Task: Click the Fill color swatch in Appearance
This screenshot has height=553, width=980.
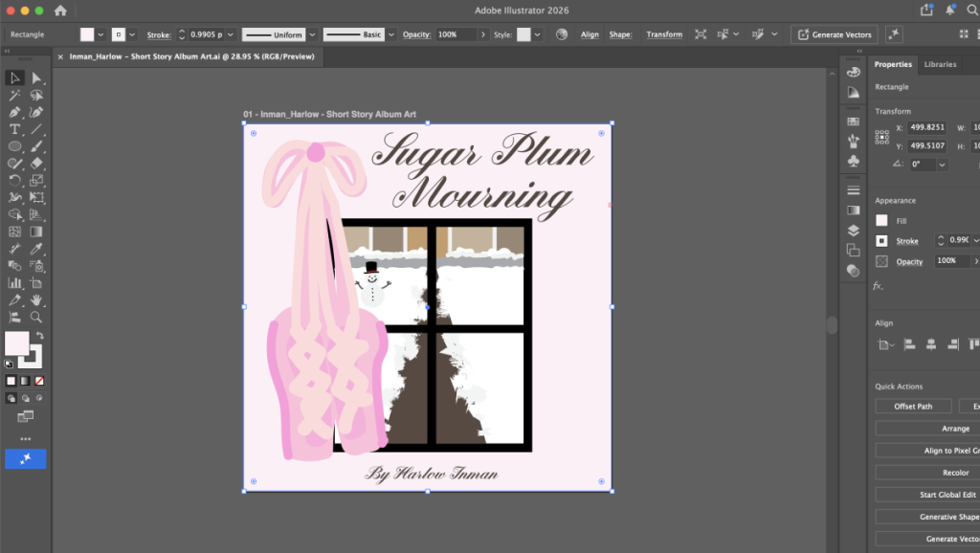Action: (x=881, y=220)
